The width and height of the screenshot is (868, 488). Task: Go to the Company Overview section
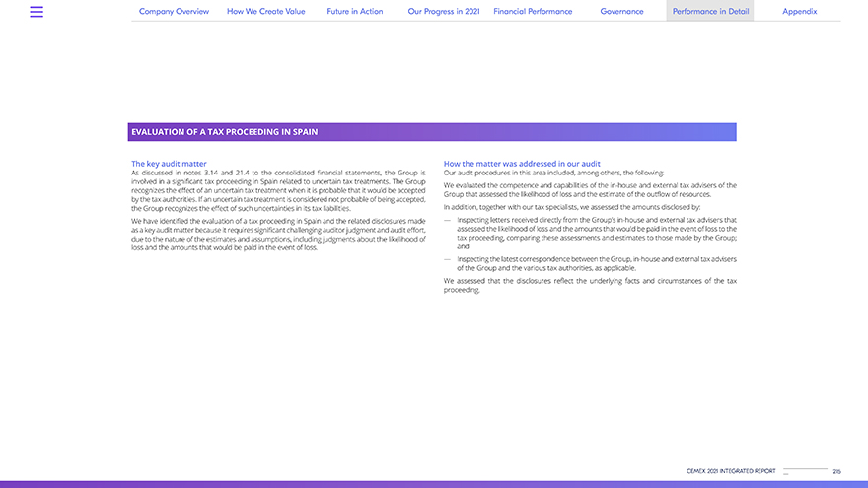tap(174, 12)
